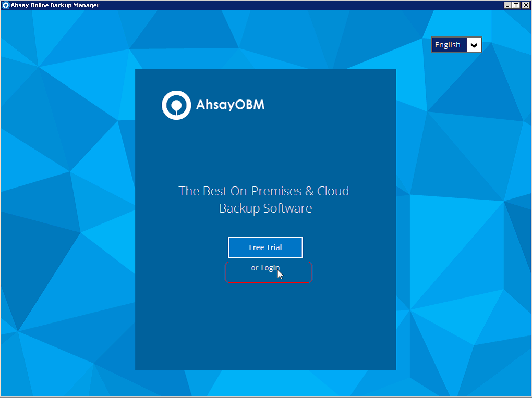The height and width of the screenshot is (398, 532).
Task: Click the Ahsay title bar app icon
Action: click(x=5, y=5)
